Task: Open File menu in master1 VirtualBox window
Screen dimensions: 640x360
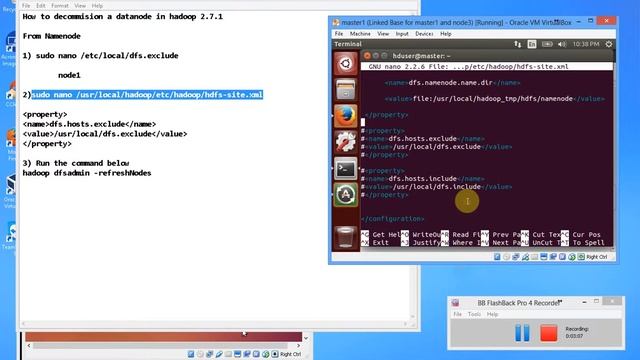Action: pyautogui.click(x=339, y=34)
